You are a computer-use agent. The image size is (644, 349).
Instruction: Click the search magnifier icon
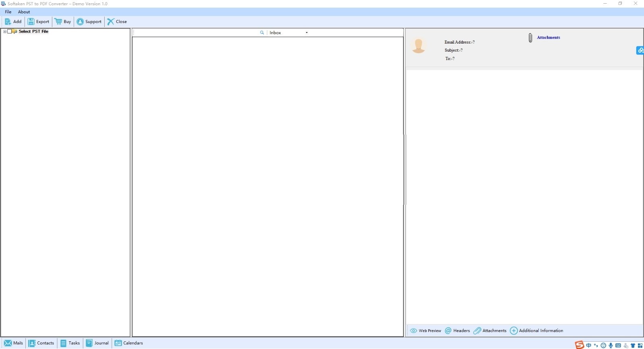(262, 33)
